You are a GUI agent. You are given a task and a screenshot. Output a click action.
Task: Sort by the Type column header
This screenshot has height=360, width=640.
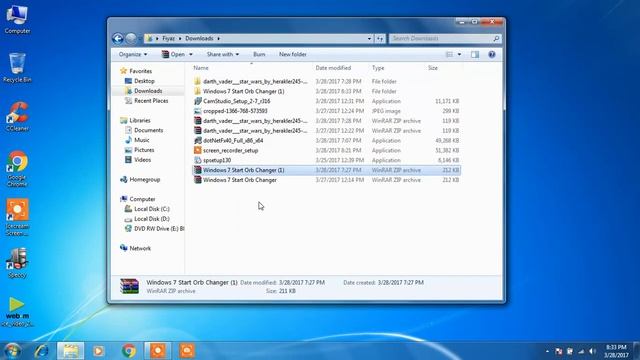coord(378,68)
